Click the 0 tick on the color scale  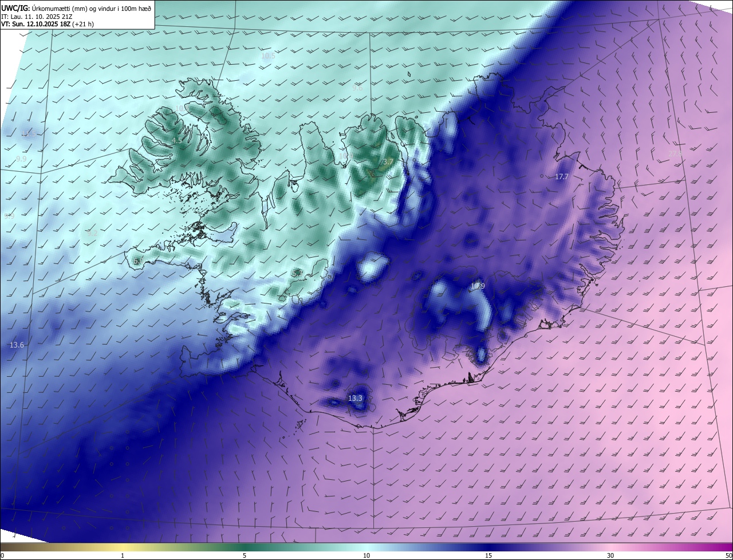click(2, 555)
